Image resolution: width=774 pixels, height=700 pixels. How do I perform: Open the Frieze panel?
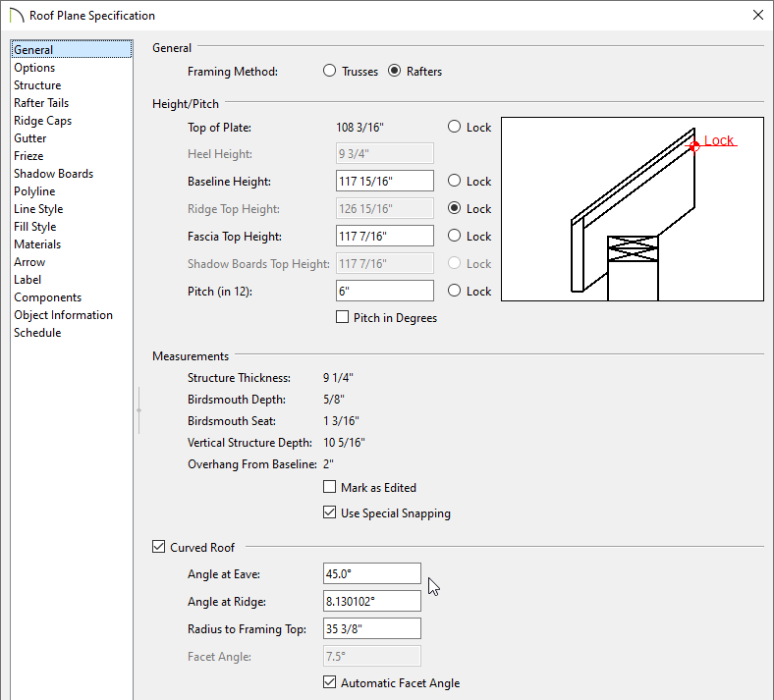[x=28, y=156]
